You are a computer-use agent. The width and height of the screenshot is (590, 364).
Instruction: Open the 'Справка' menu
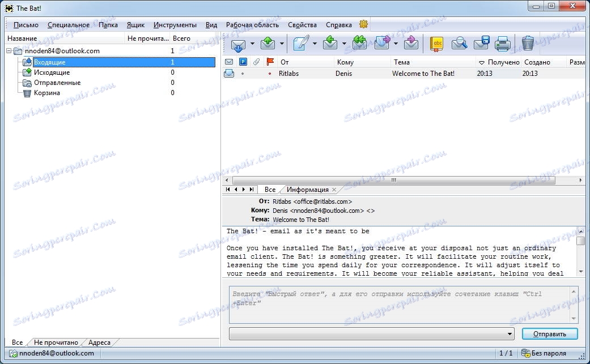339,25
